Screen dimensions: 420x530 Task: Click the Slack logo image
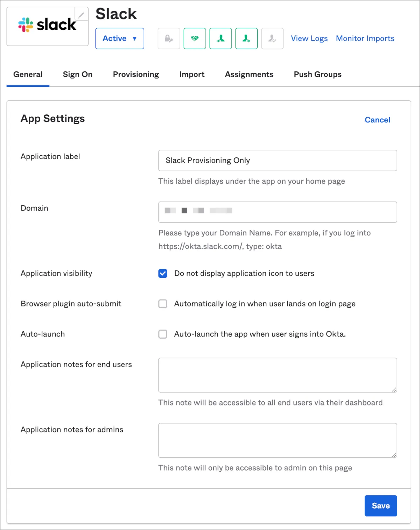pyautogui.click(x=47, y=25)
